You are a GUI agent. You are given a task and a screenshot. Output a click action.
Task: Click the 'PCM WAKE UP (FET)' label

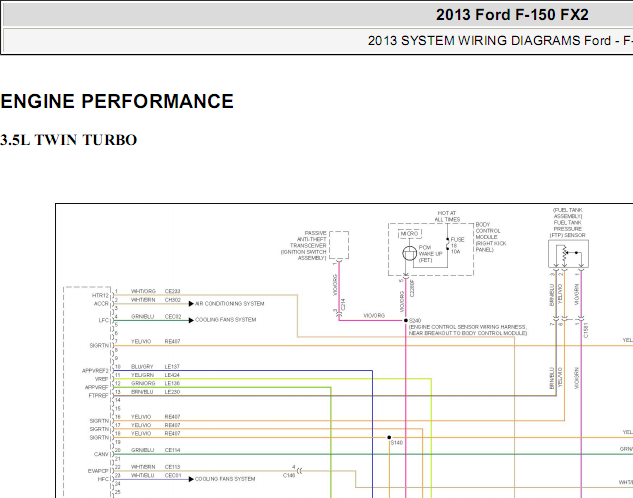coord(430,253)
